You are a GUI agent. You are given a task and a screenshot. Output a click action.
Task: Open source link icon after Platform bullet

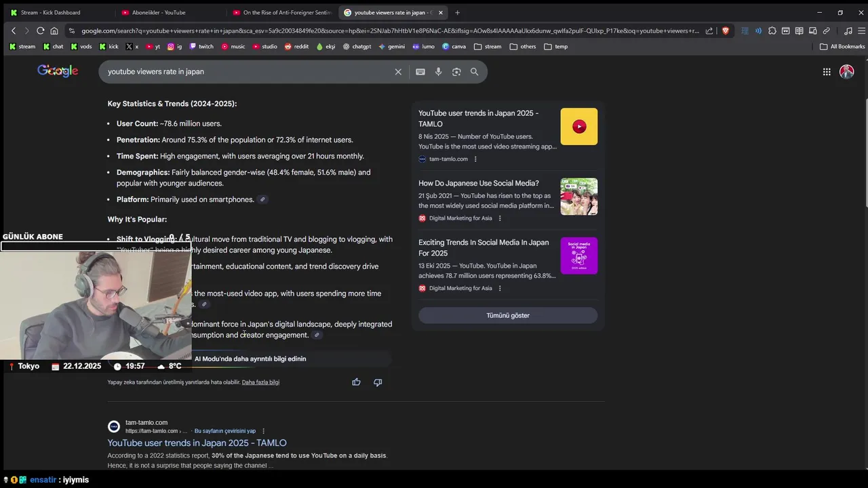click(x=262, y=199)
